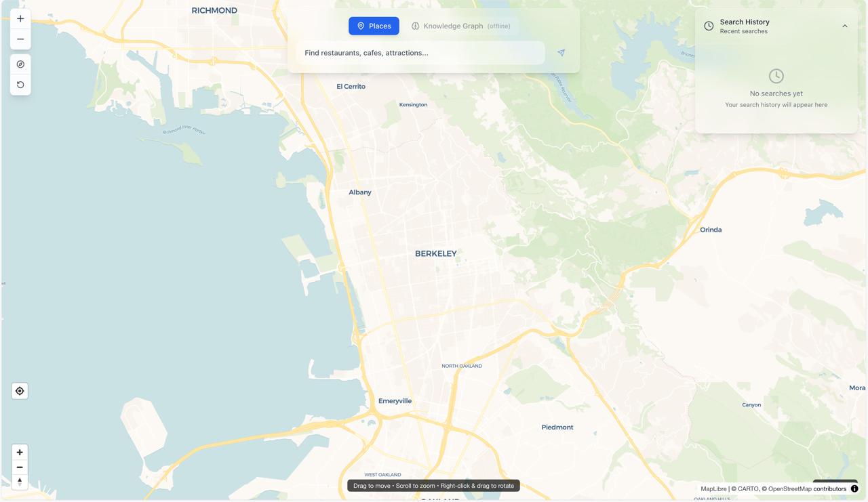Send the search with the paper plane icon
This screenshot has width=868, height=502.
(x=561, y=53)
